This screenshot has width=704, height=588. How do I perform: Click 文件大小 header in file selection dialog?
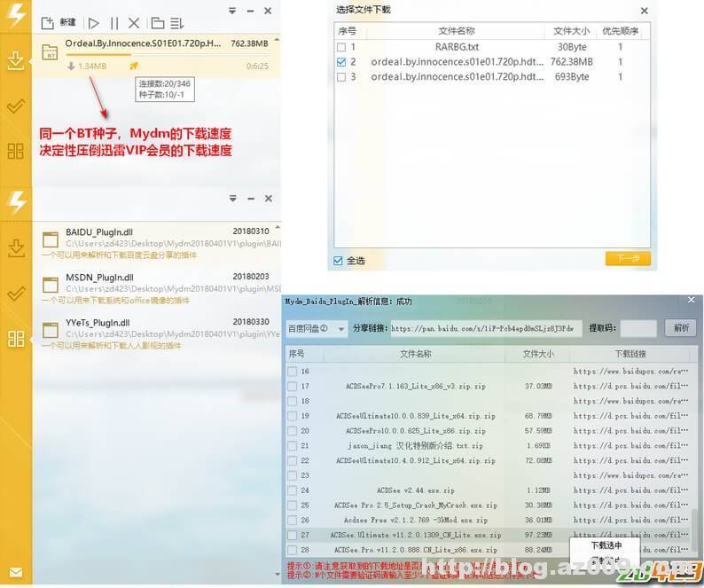[x=571, y=31]
